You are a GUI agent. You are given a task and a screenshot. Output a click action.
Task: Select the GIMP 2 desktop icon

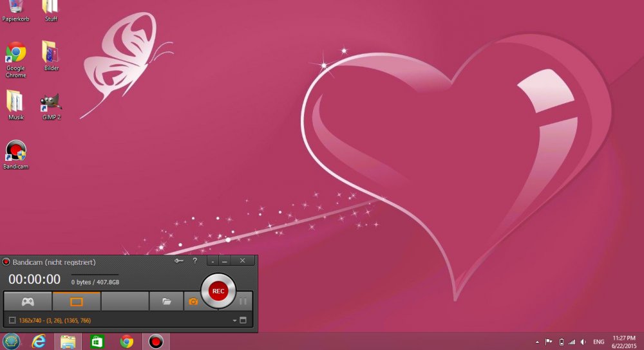click(x=51, y=103)
